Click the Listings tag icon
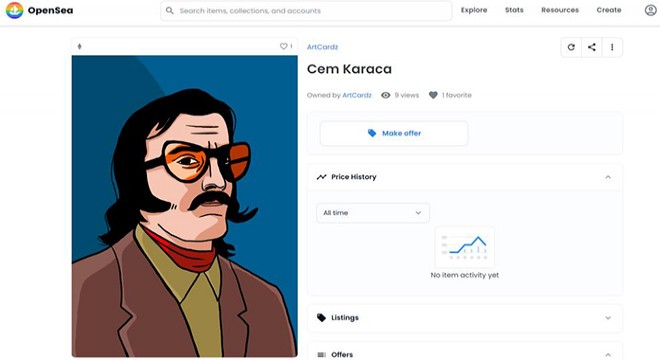Screen dimensions: 660x360 pyautogui.click(x=321, y=317)
